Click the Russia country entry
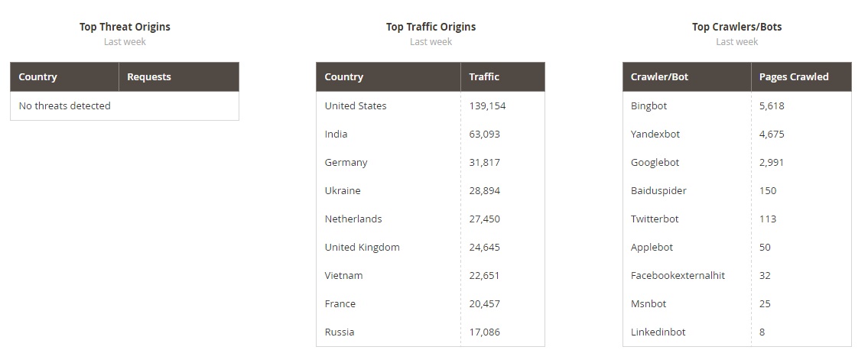This screenshot has width=868, height=363. tap(340, 332)
